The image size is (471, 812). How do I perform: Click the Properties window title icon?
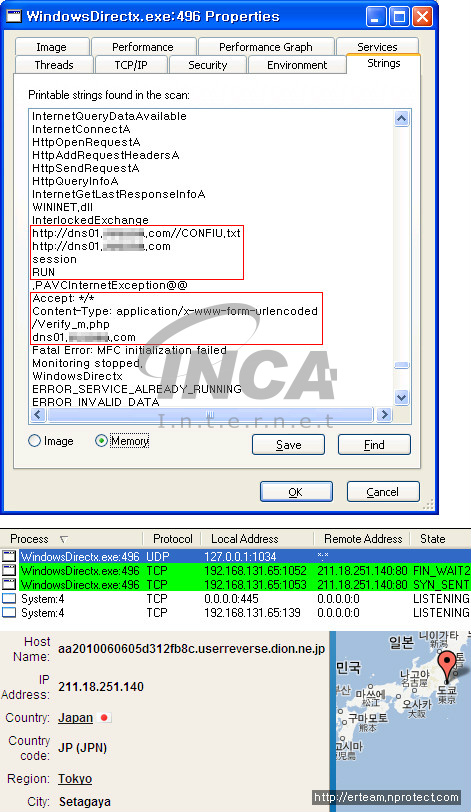click(13, 16)
